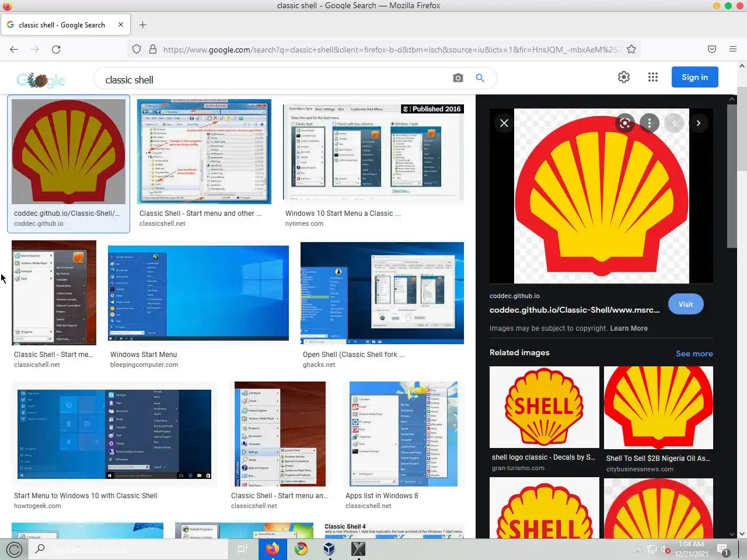
Task: Click gran-turismo.com source text
Action: click(518, 468)
